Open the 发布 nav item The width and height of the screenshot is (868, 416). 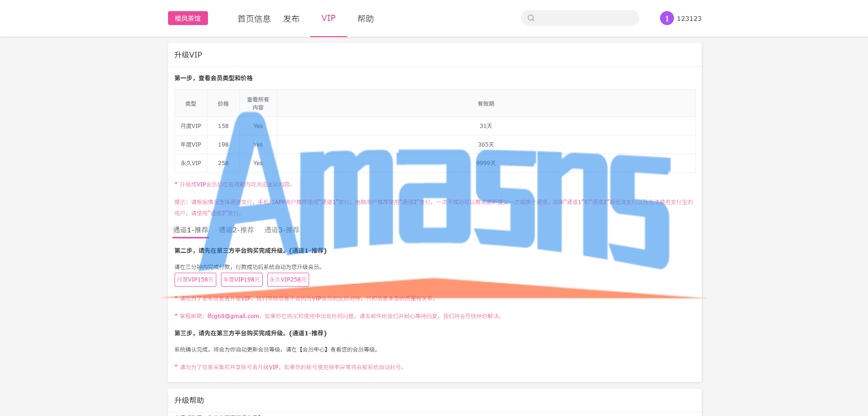291,19
